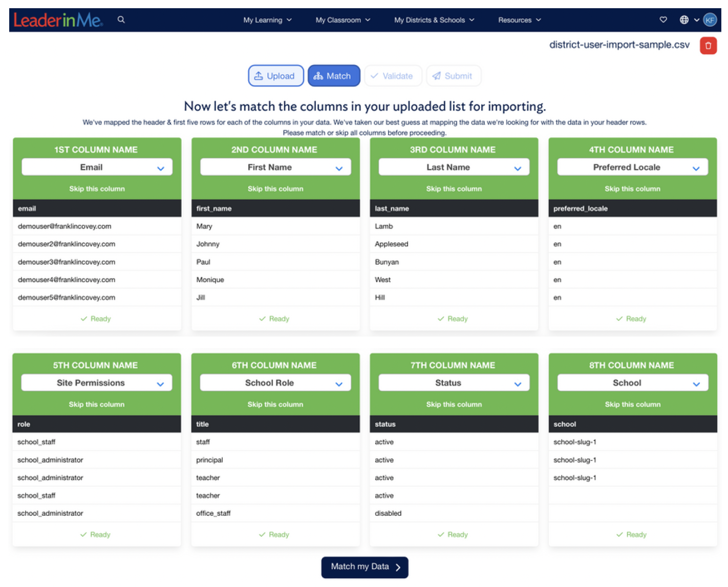Viewport: 728px width, 587px height.
Task: Select the Match step button
Action: 333,76
